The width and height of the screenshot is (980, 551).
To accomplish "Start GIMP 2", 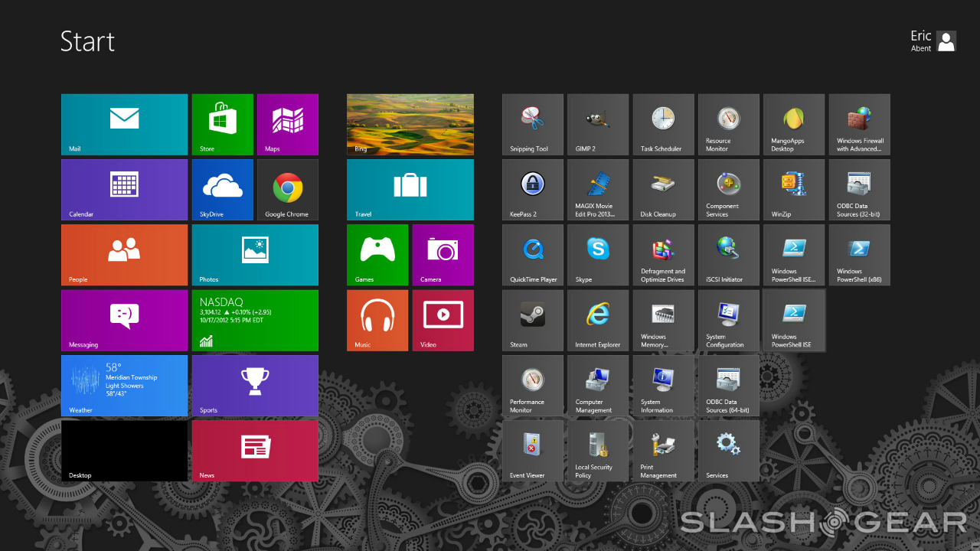I will click(598, 125).
